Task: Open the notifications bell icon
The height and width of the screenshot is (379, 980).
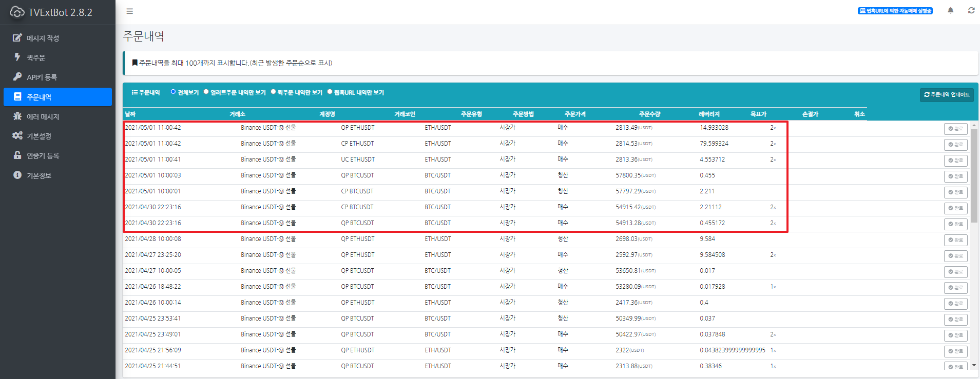Action: pos(950,11)
